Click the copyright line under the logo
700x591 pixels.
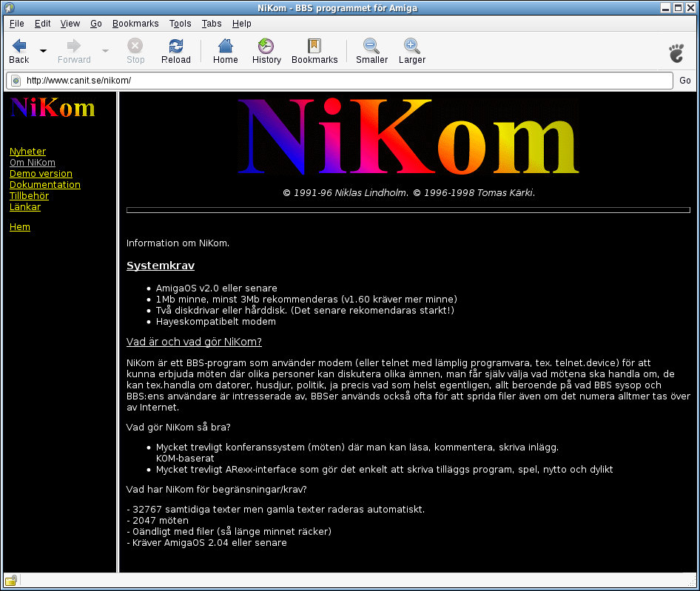(409, 193)
